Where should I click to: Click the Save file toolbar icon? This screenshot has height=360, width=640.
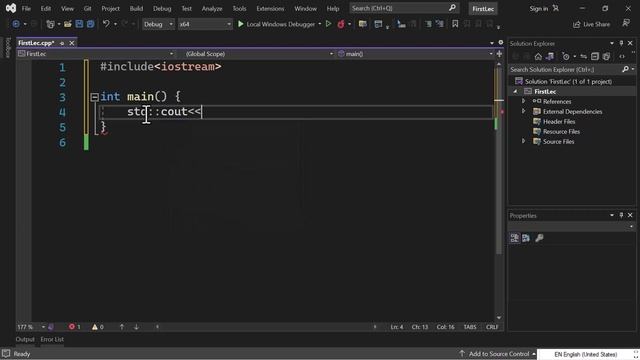point(79,24)
